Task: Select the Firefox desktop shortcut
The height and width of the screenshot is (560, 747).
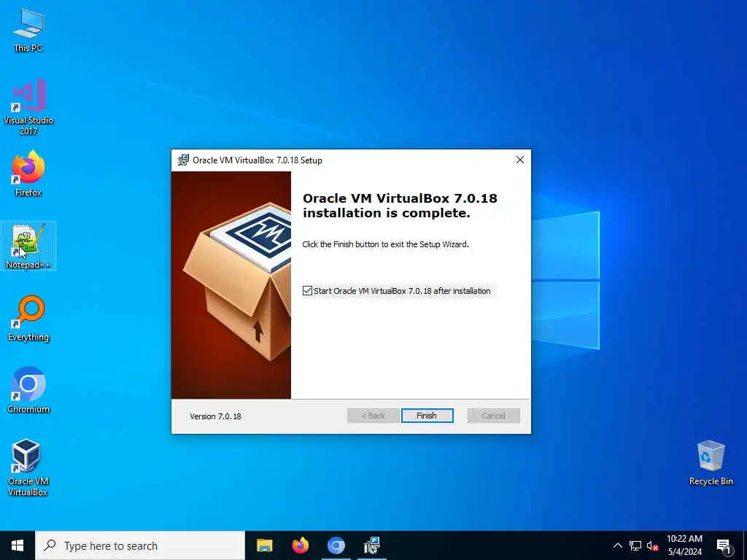Action: (28, 174)
